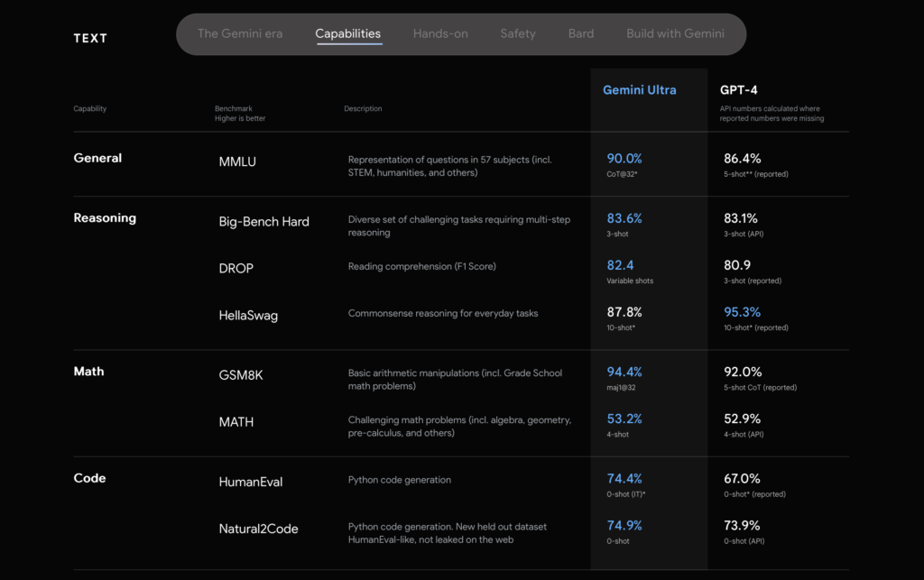Click the 94.4% GSM8K score

point(624,373)
